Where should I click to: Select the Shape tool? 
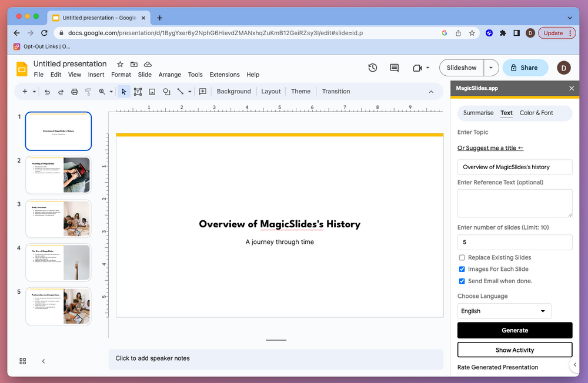pos(166,92)
